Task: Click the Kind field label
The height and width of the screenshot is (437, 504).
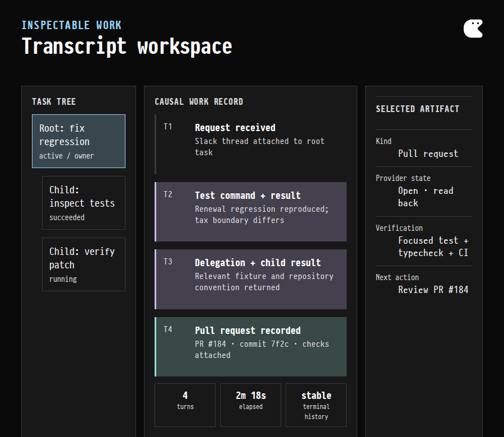Action: coord(384,141)
